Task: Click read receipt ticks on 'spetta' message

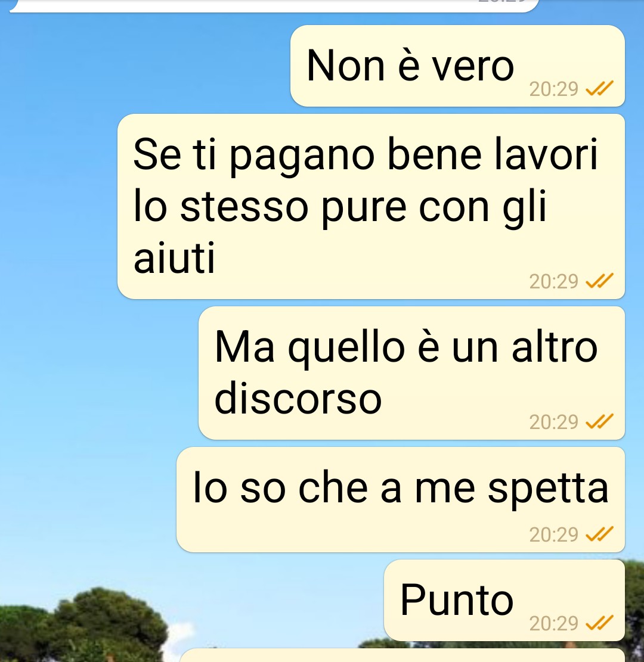Action: pyautogui.click(x=599, y=534)
